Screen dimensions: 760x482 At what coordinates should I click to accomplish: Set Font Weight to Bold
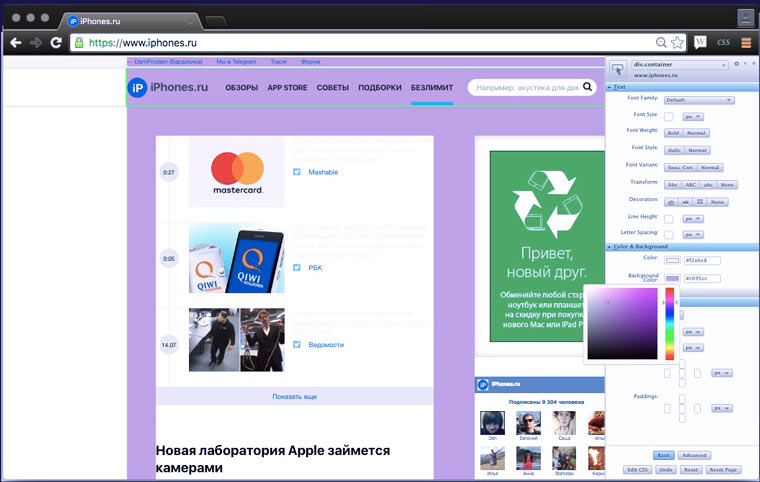point(673,133)
